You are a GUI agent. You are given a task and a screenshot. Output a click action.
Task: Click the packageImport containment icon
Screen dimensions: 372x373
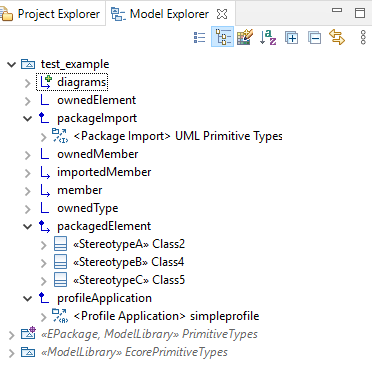click(44, 118)
